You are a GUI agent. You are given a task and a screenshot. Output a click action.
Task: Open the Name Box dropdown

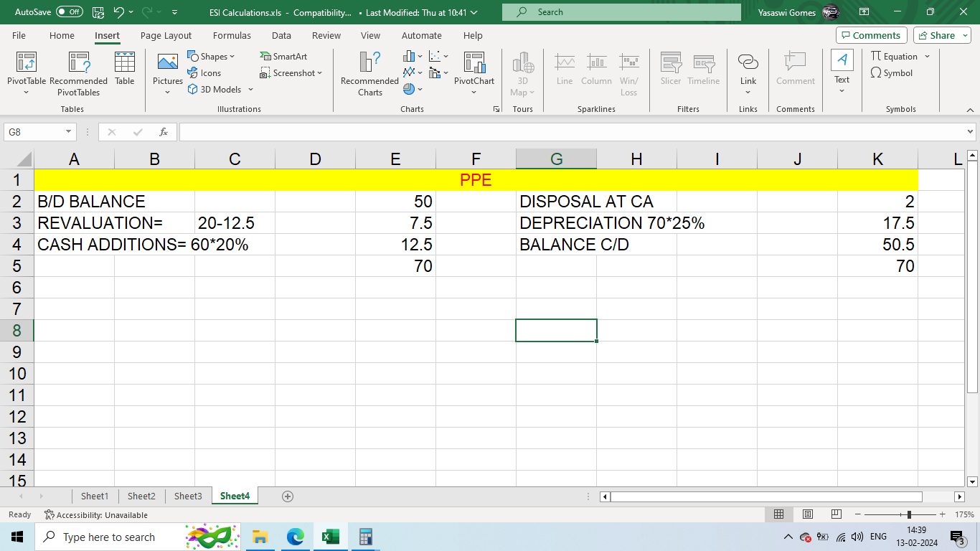[x=69, y=132]
